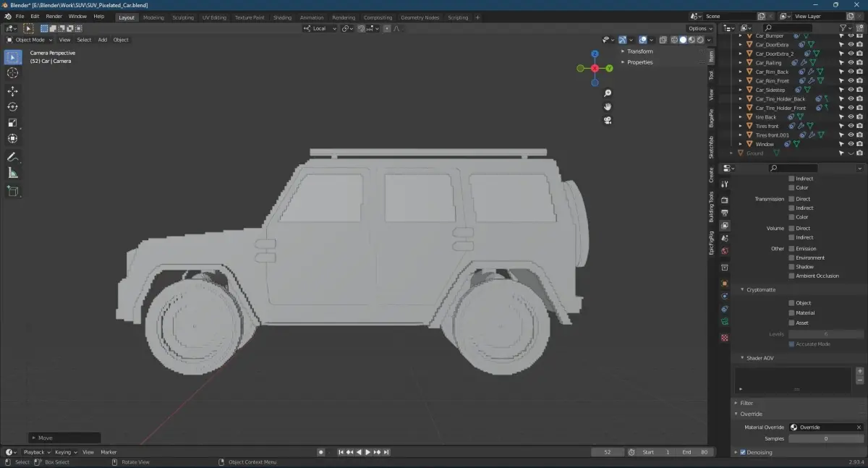Activate the Cursor tool
Screen dimensions: 868x468
click(x=12, y=73)
